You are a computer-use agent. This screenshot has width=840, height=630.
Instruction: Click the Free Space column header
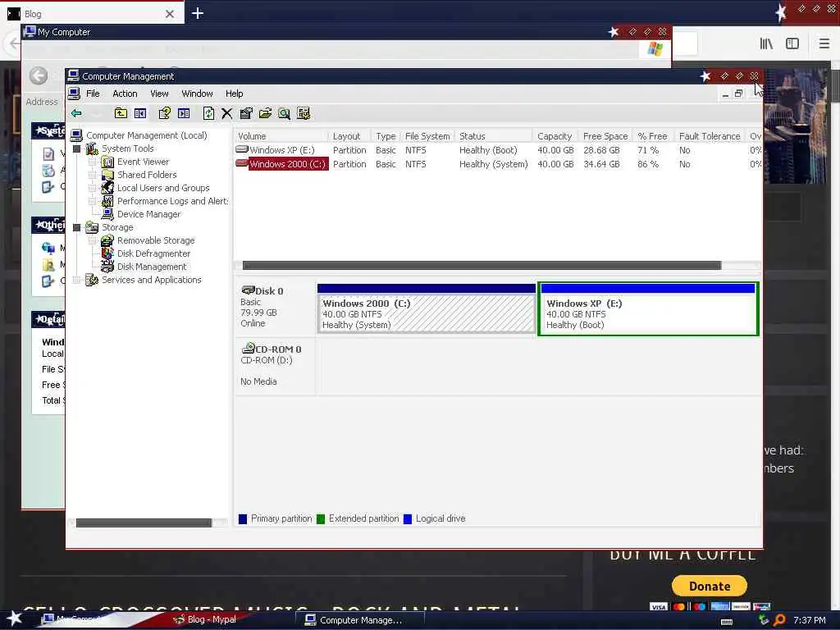click(x=605, y=136)
